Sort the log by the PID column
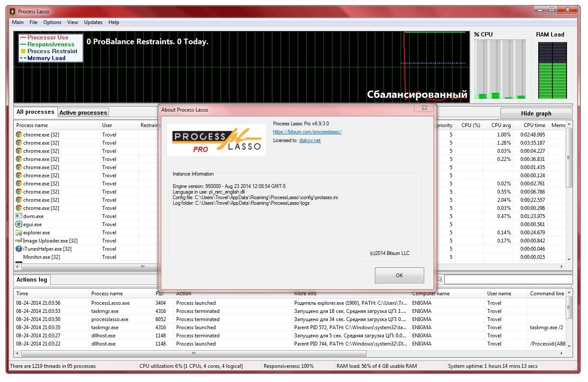The height and width of the screenshot is (382, 588). pyautogui.click(x=163, y=294)
